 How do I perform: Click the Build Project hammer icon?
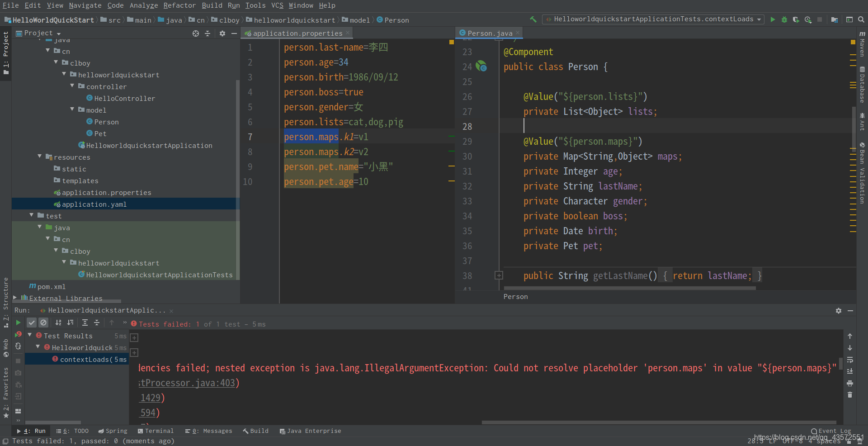pos(533,19)
